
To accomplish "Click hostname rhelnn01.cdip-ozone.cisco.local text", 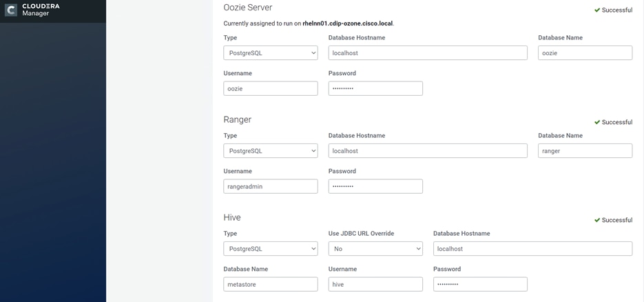I will (x=347, y=23).
